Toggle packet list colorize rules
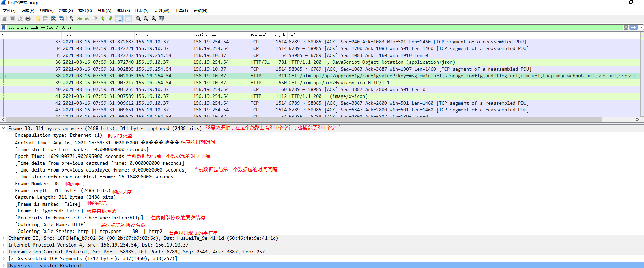This screenshot has height=268, width=644. tap(128, 19)
